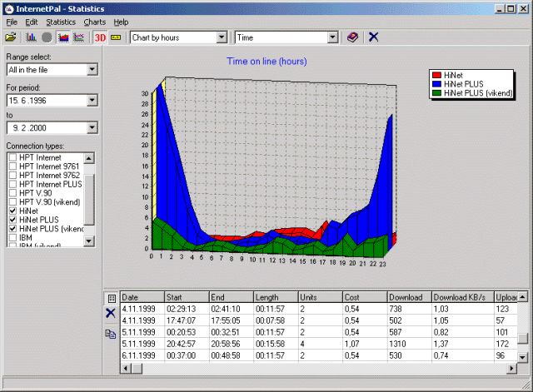Click the help book icon in toolbar

click(x=352, y=37)
